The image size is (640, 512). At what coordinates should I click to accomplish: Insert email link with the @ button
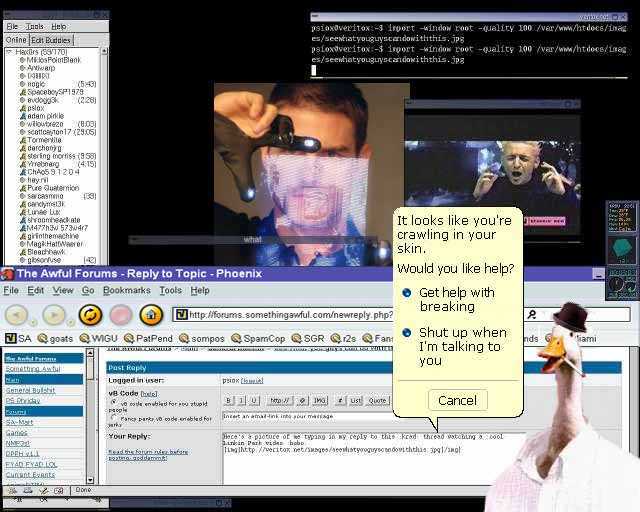(x=302, y=401)
